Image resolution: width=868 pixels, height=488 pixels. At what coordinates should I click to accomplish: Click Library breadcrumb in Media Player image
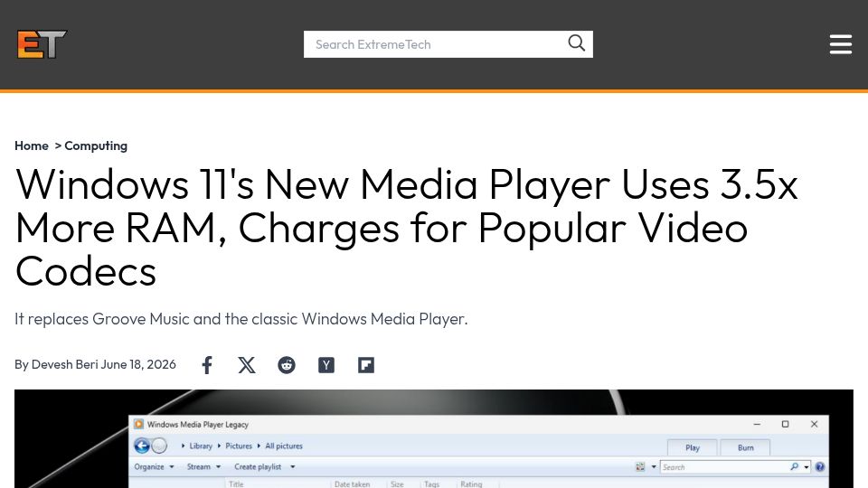click(x=201, y=446)
